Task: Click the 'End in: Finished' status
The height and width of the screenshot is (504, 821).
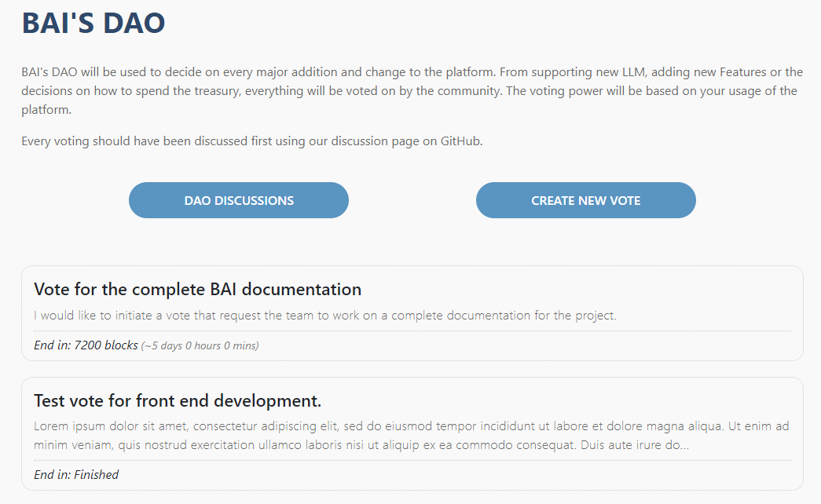Action: 76,474
